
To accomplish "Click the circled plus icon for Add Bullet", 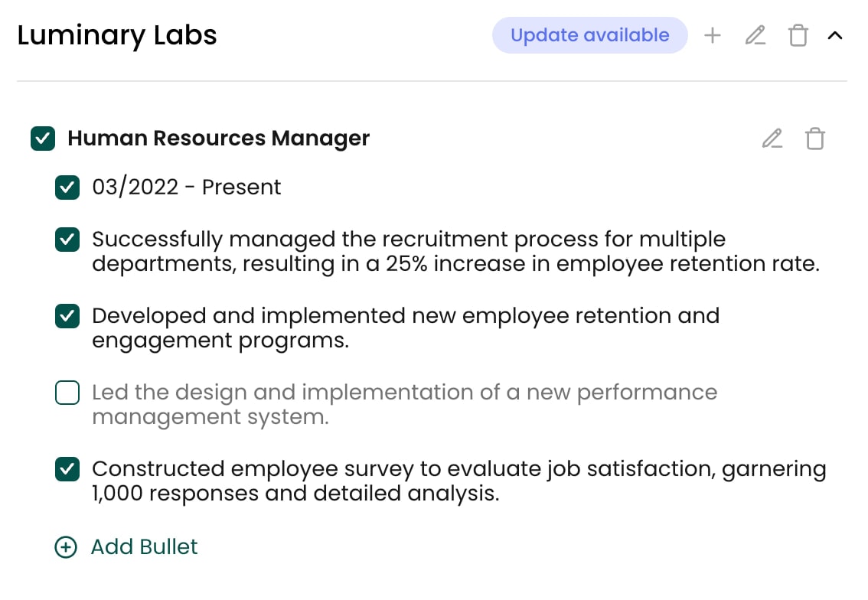I will pyautogui.click(x=66, y=547).
